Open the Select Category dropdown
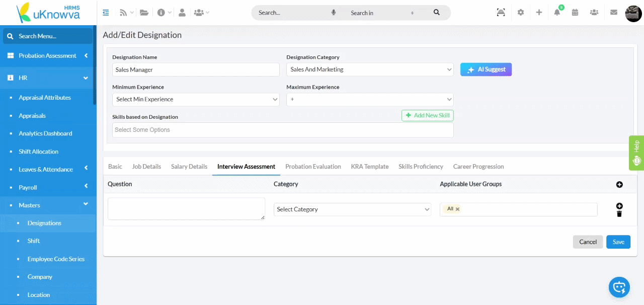 [x=352, y=209]
